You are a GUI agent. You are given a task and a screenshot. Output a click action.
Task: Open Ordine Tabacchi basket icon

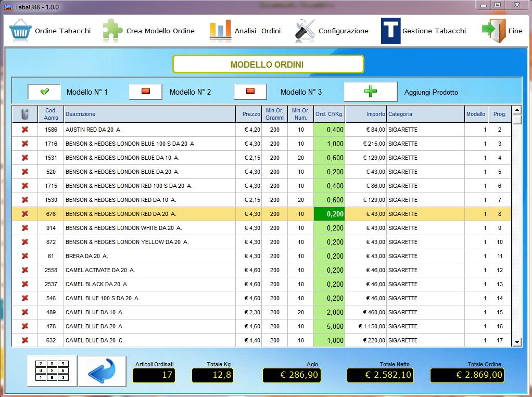click(20, 31)
